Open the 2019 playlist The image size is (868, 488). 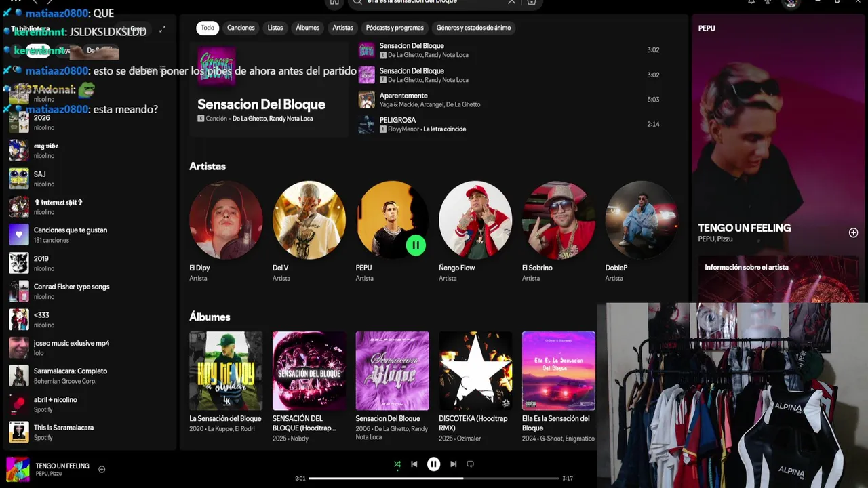click(90, 263)
